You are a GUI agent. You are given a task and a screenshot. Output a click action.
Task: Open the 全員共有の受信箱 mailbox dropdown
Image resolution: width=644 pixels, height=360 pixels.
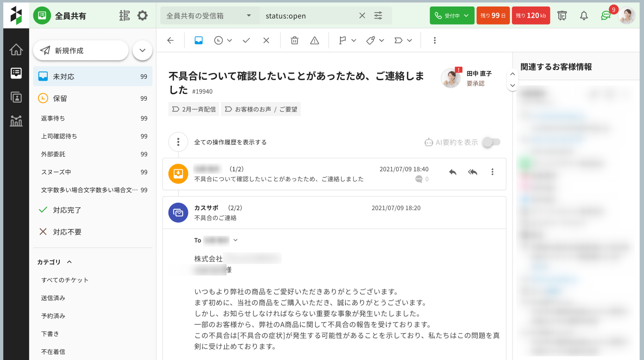[210, 15]
